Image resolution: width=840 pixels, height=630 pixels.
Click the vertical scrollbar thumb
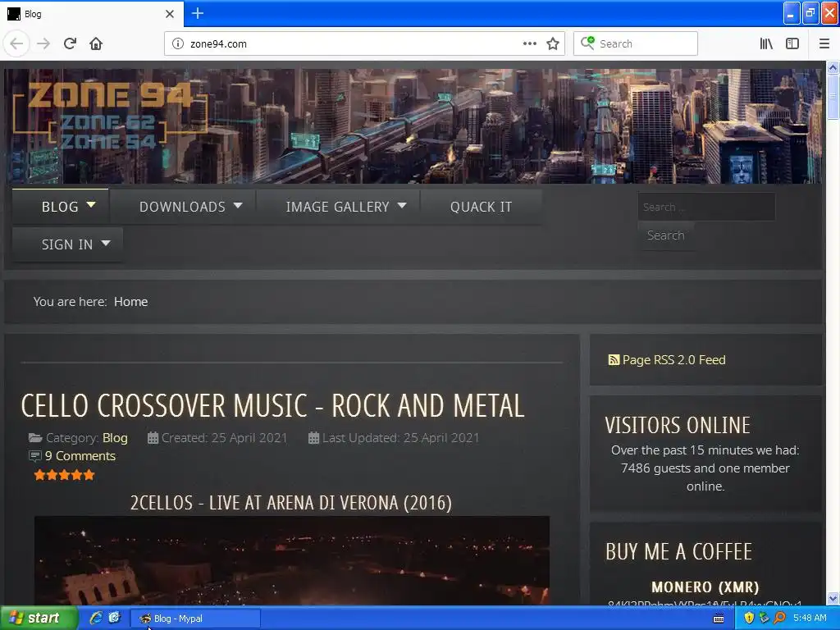[833, 97]
